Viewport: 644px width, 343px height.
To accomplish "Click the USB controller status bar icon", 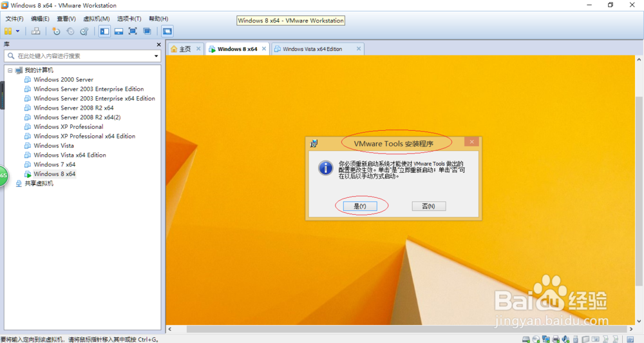I will click(575, 339).
